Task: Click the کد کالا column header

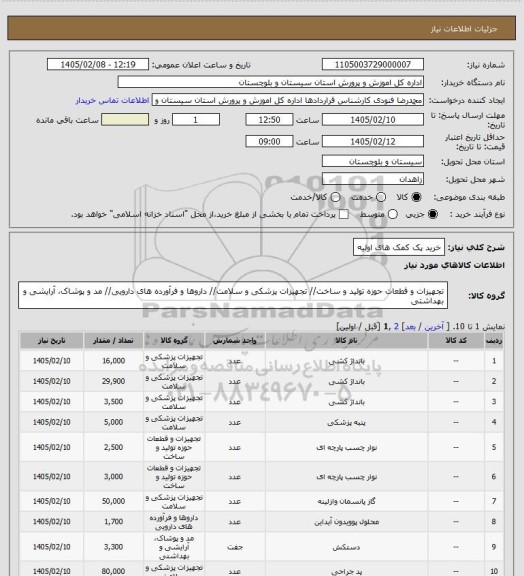Action: [x=456, y=341]
